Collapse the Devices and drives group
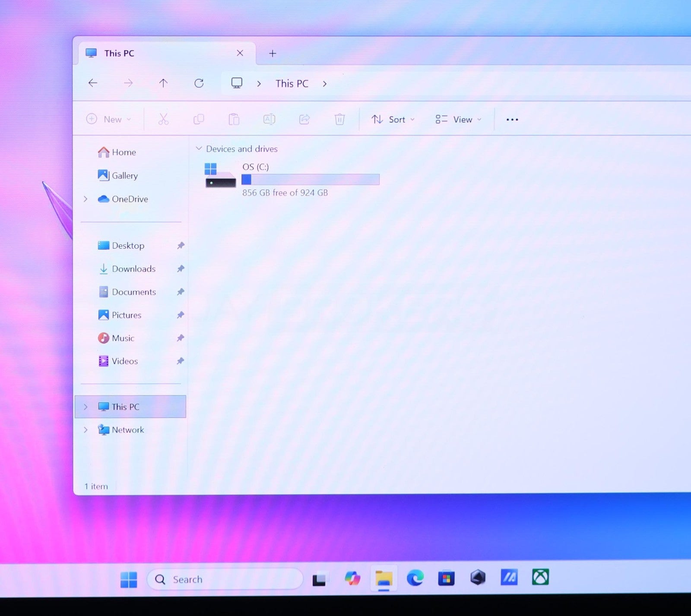This screenshot has width=691, height=616. [199, 148]
